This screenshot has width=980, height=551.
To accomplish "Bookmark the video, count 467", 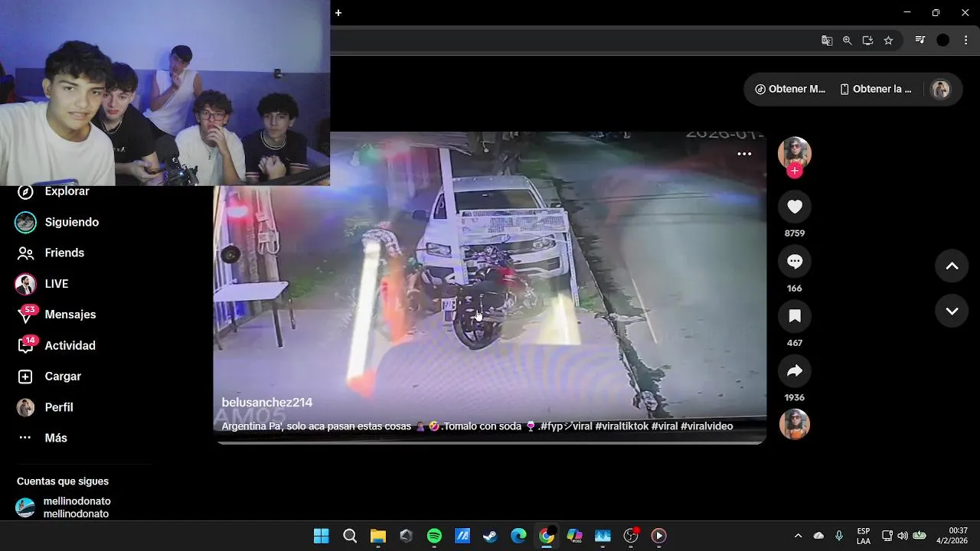I will click(x=795, y=316).
